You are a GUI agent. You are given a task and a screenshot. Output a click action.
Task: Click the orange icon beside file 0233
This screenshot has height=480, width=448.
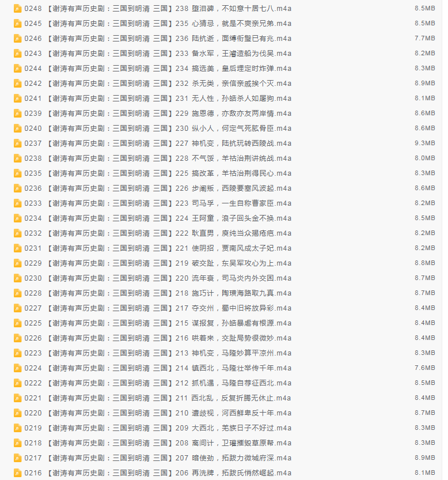(x=17, y=203)
